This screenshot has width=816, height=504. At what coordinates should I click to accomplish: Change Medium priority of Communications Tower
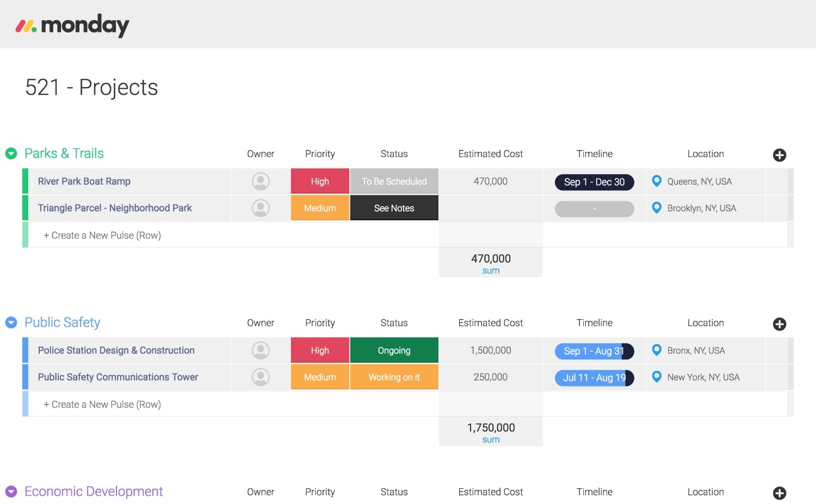pos(320,377)
